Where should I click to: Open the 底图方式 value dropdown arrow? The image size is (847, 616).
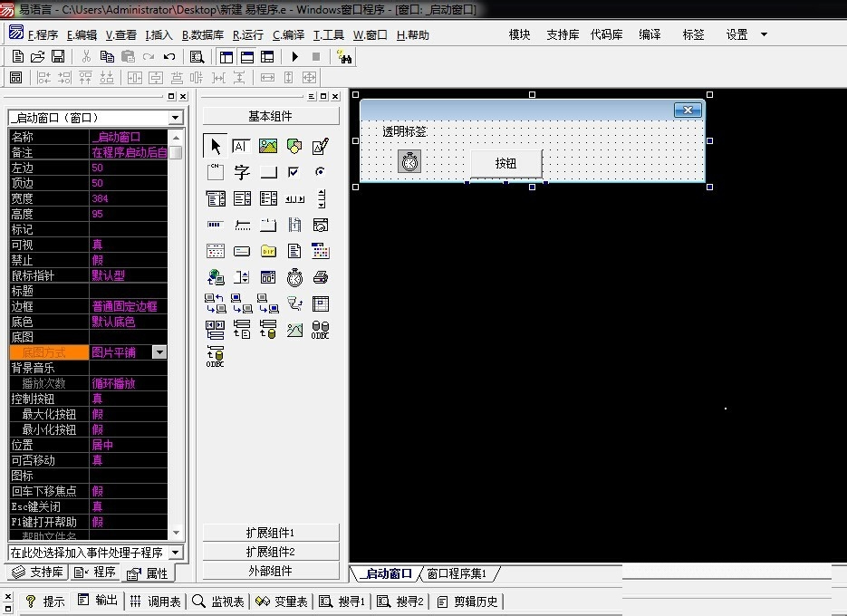point(159,352)
